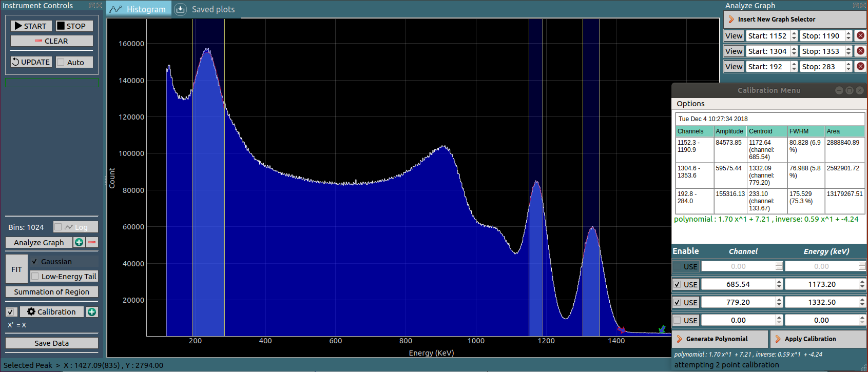
Task: Click the FWHM column header
Action: coord(806,131)
